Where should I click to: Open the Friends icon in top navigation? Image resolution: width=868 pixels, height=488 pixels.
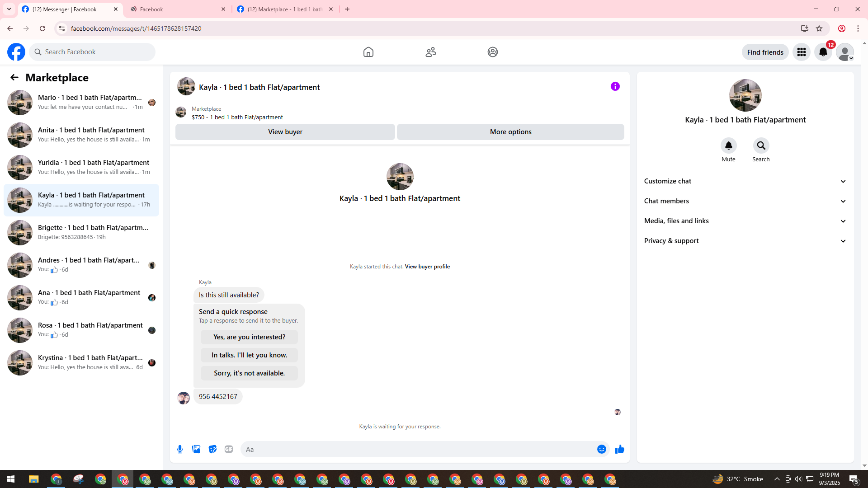pos(431,52)
